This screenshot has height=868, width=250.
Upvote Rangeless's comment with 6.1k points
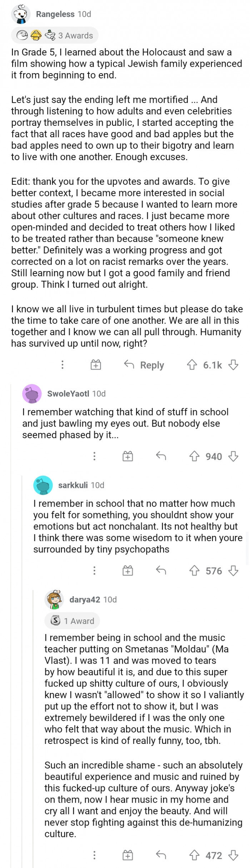(x=192, y=365)
